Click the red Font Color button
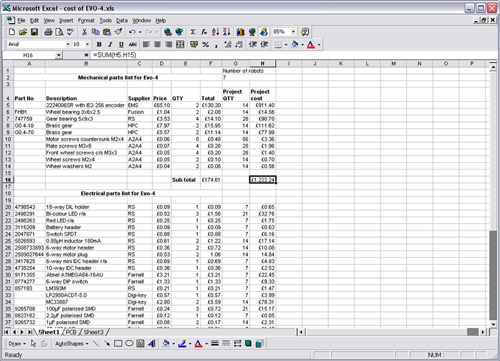Viewport: 500px width, 361px height. 311,45
